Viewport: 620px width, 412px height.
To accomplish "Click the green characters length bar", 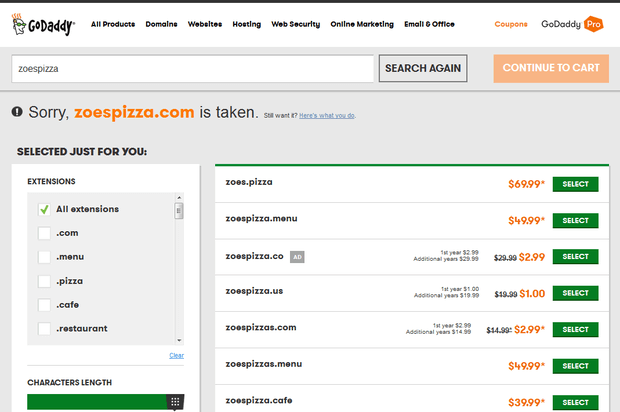I will point(97,402).
